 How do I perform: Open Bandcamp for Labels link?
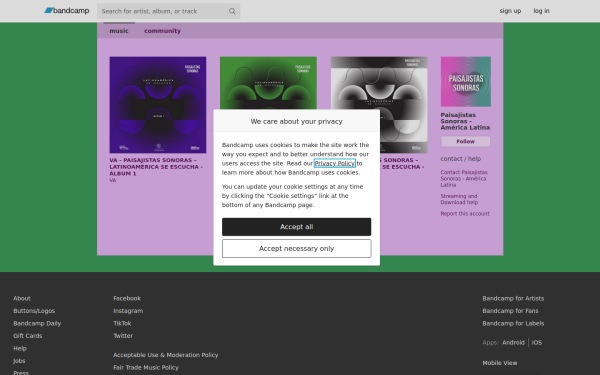pyautogui.click(x=513, y=323)
